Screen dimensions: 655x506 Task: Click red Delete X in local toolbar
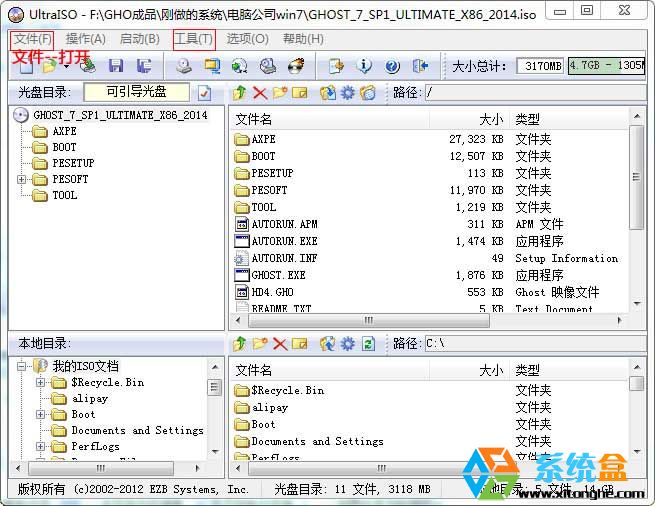point(280,344)
